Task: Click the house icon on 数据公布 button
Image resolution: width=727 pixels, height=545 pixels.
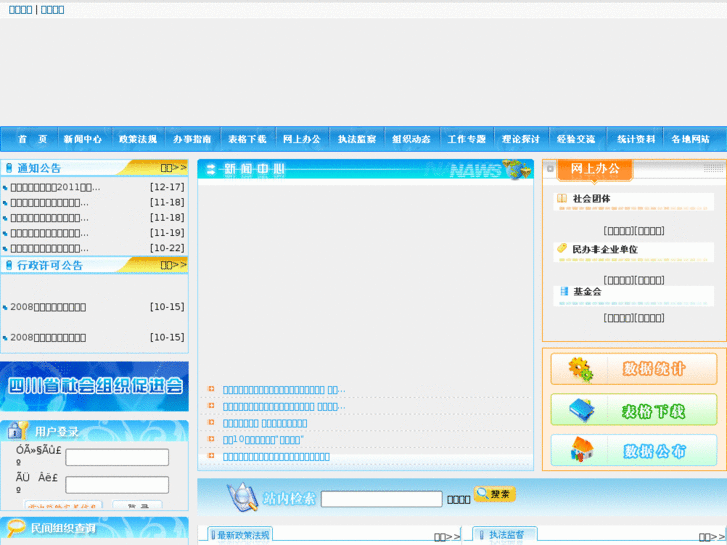Action: click(581, 450)
